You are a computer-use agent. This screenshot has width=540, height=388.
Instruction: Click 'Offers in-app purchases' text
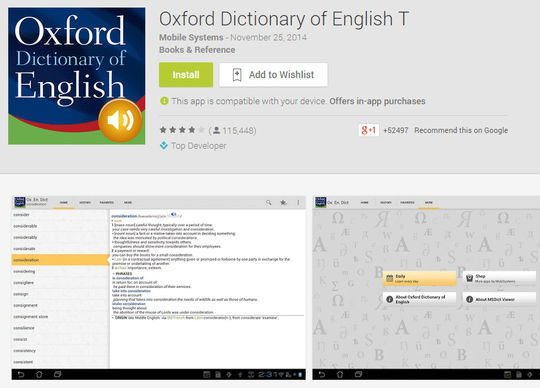377,101
